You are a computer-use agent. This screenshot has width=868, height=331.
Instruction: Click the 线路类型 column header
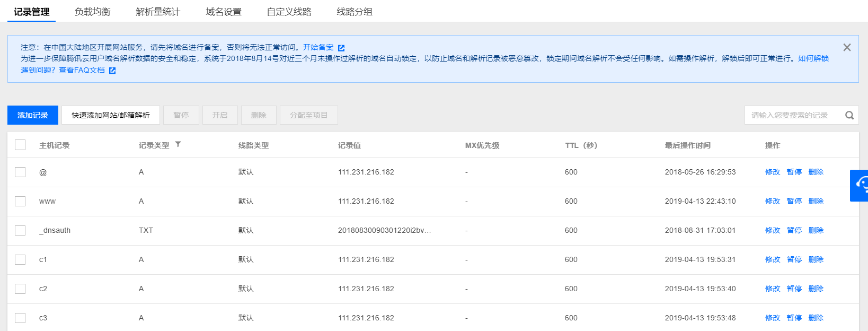(x=254, y=145)
